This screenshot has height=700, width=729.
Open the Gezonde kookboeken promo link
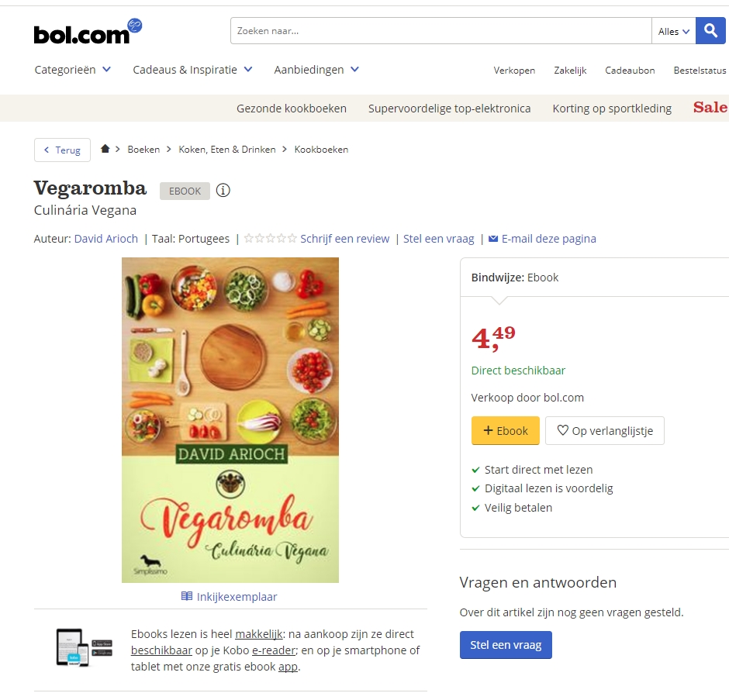[x=292, y=109]
